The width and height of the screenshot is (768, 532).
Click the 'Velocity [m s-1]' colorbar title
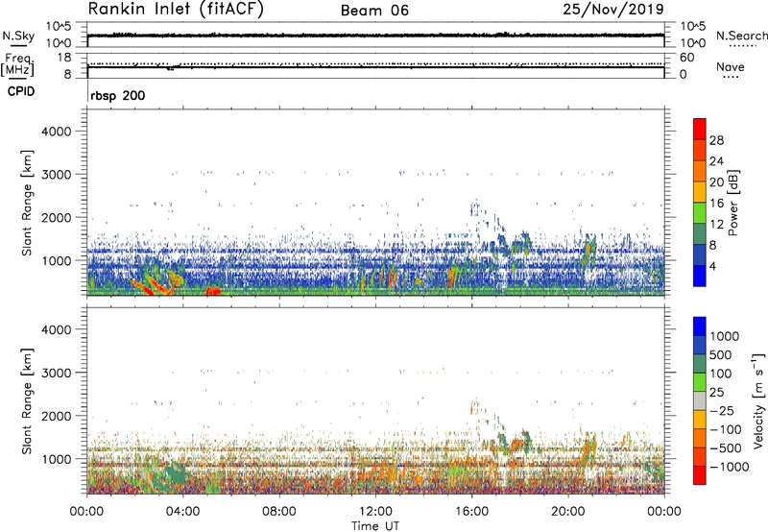758,400
